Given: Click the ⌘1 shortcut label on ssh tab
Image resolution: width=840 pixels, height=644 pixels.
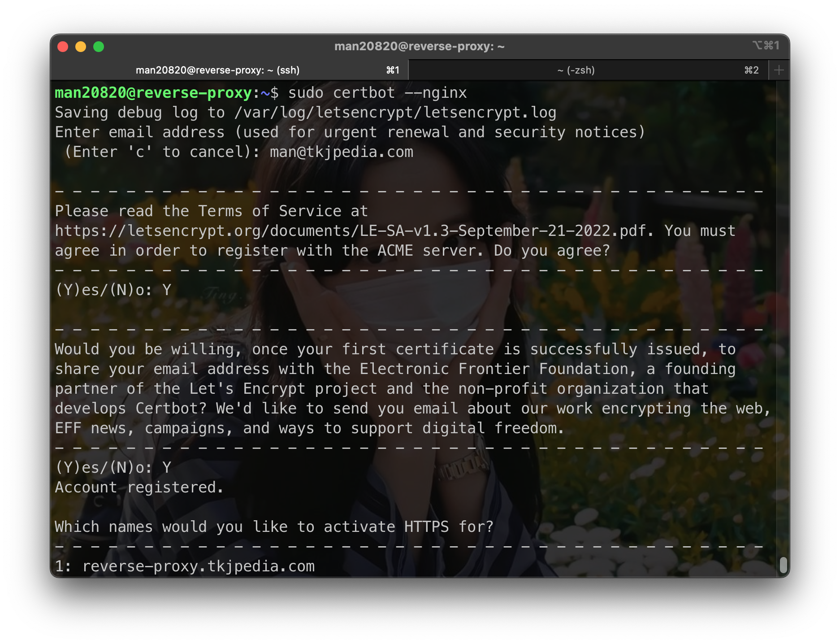Looking at the screenshot, I should point(393,70).
